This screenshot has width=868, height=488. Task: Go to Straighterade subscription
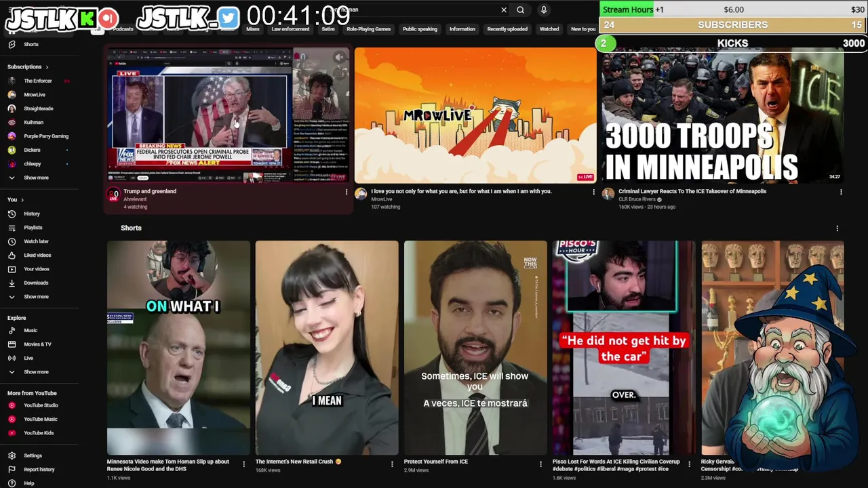click(x=38, y=108)
